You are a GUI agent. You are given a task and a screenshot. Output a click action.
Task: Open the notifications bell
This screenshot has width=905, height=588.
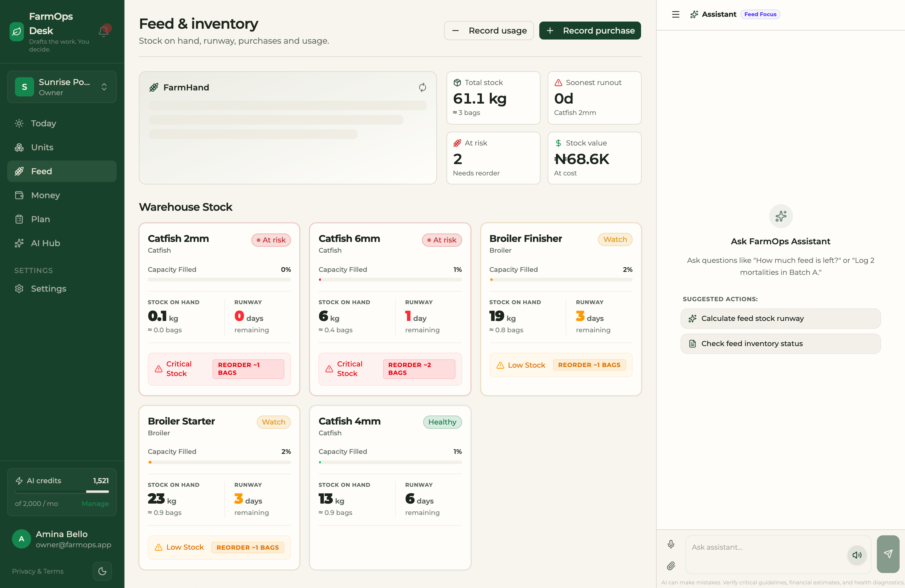(104, 31)
